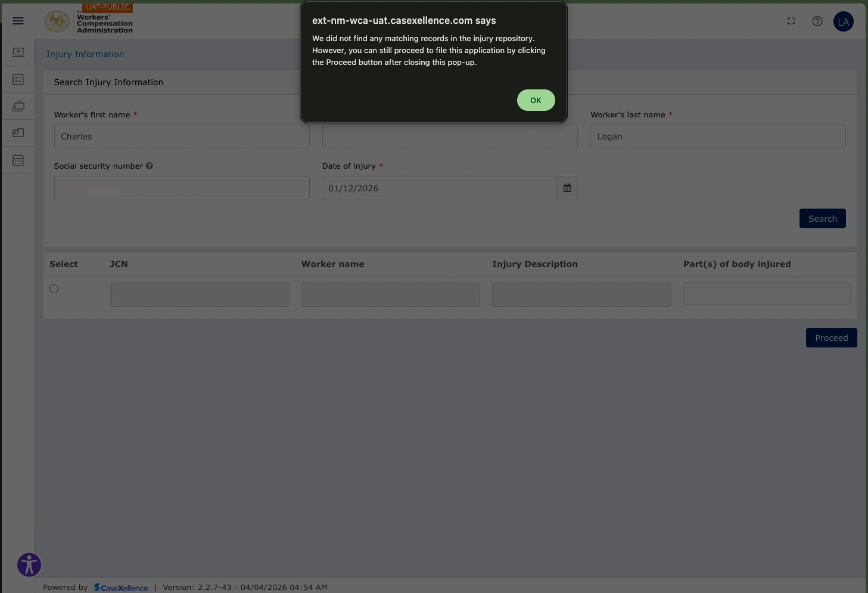Viewport: 868px width, 593px height.
Task: Select the radio button in results row
Action: click(x=54, y=289)
